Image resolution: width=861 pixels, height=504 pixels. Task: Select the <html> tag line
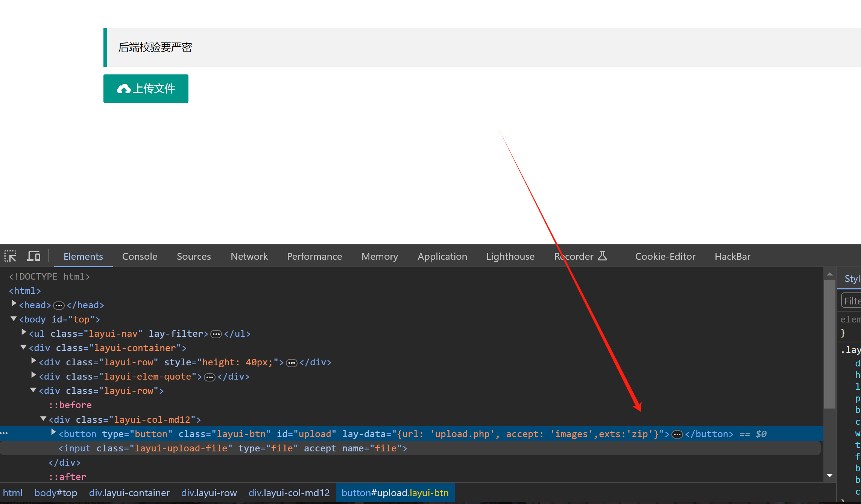pyautogui.click(x=25, y=291)
